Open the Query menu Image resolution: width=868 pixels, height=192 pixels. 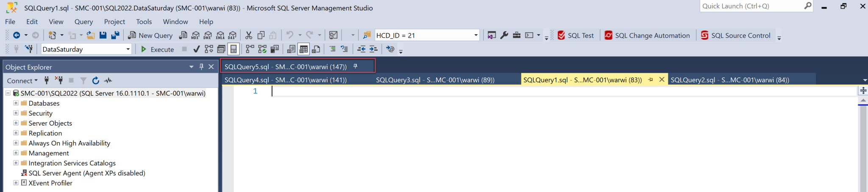click(83, 22)
